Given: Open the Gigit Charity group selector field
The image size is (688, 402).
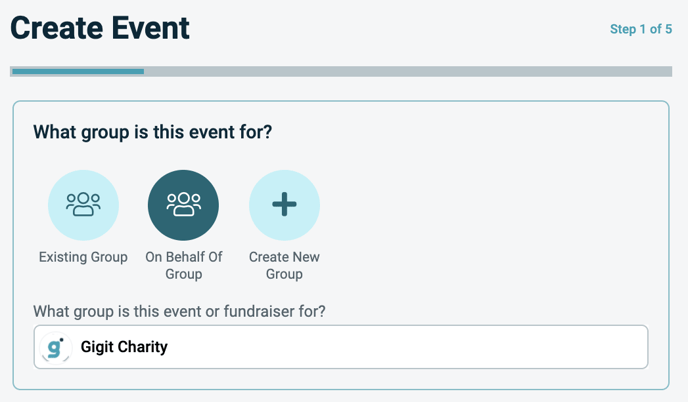Looking at the screenshot, I should tap(341, 347).
